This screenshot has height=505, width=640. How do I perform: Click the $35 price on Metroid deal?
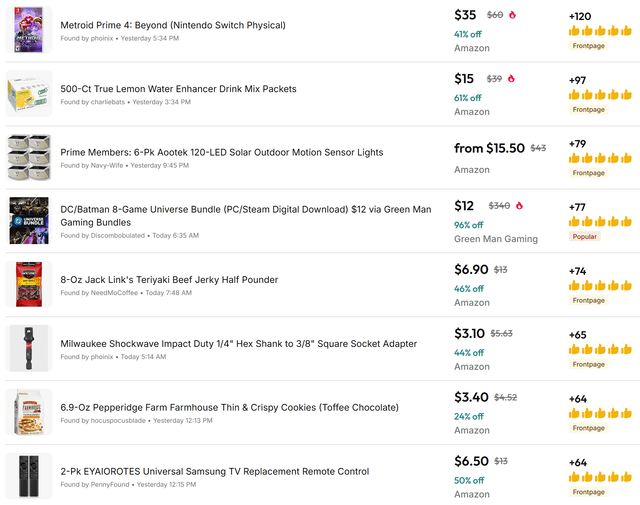click(465, 15)
